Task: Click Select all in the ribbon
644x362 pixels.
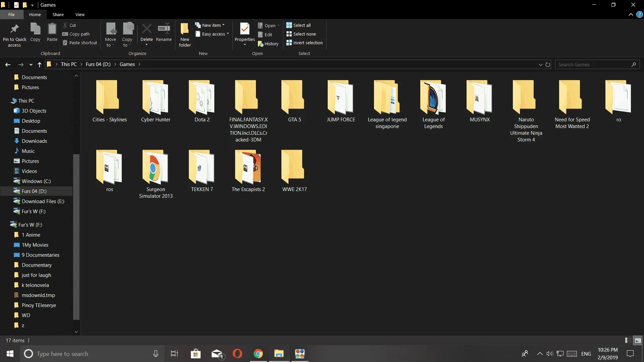Action: [299, 25]
